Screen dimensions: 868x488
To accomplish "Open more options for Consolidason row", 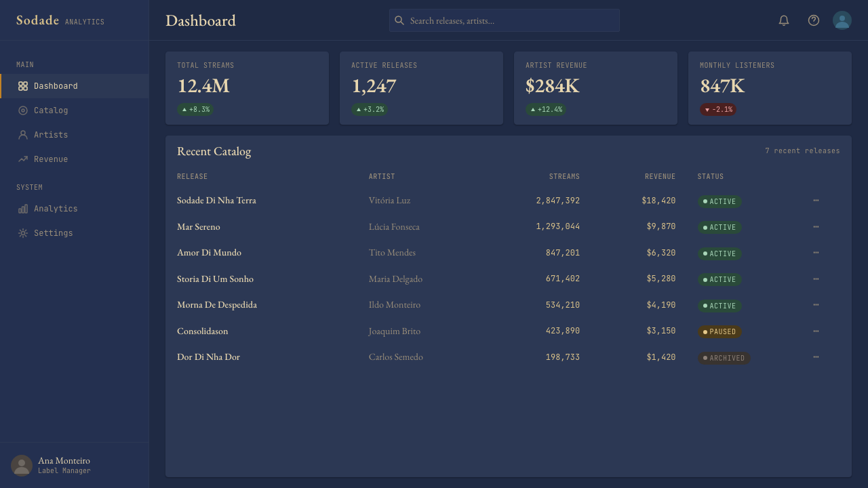I will coord(816,331).
